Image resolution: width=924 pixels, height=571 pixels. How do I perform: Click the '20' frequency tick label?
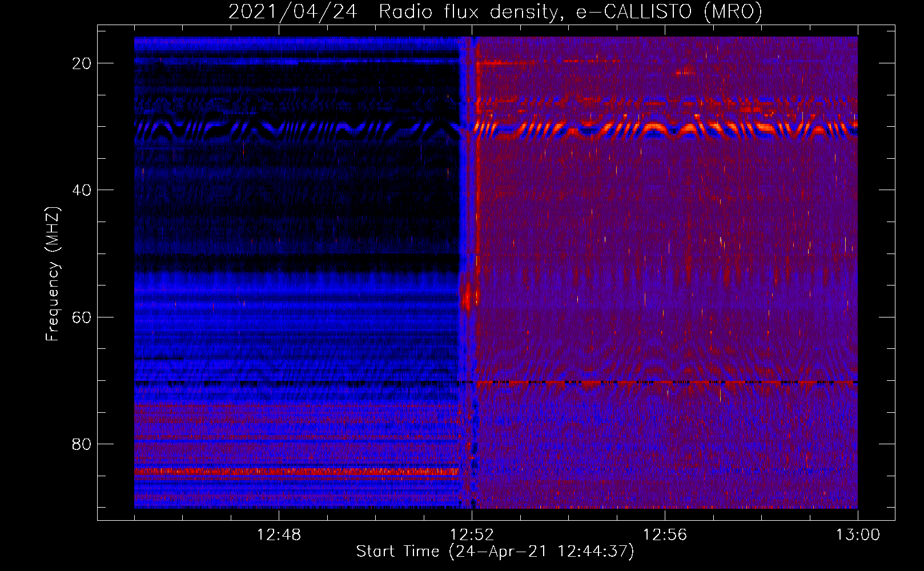click(x=82, y=63)
